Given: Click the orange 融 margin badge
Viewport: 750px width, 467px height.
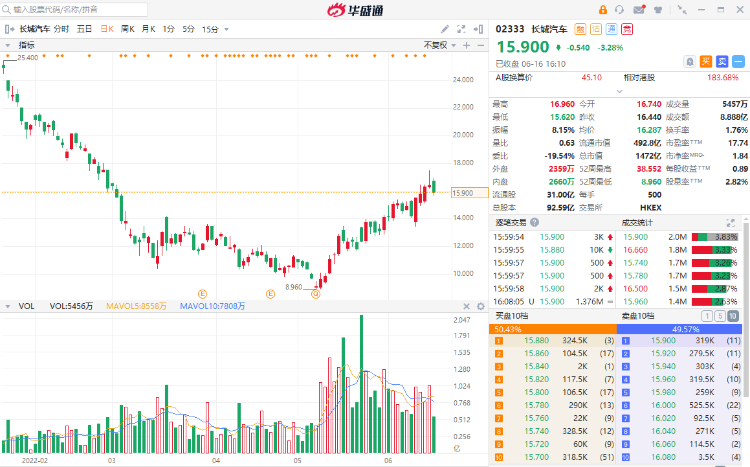Looking at the screenshot, I should [580, 29].
